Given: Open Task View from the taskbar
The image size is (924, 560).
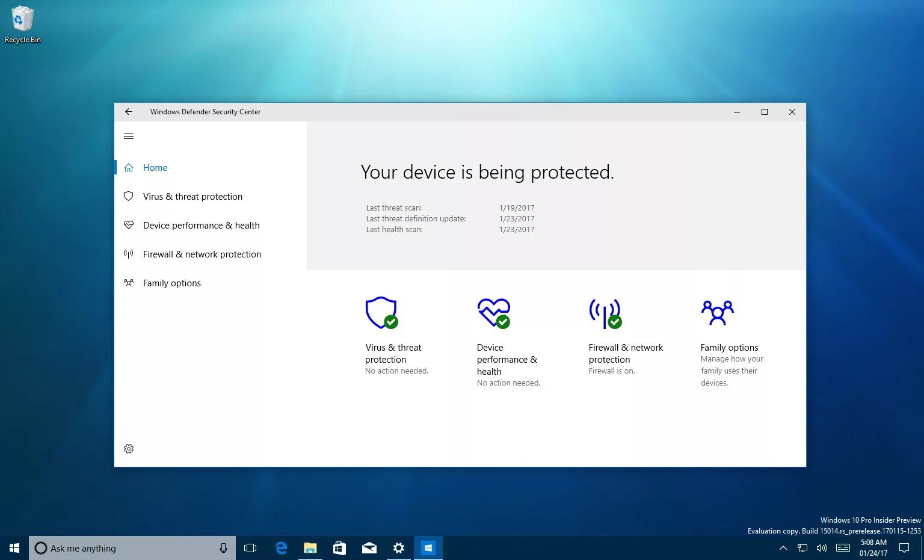Looking at the screenshot, I should pos(250,548).
